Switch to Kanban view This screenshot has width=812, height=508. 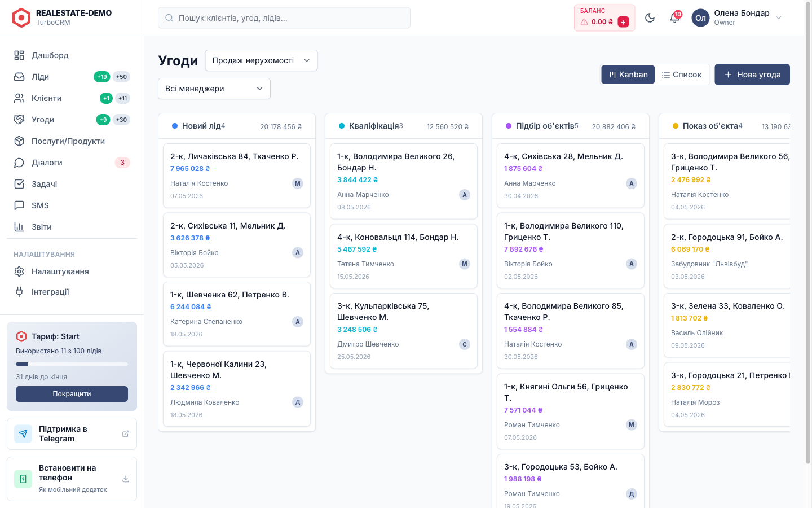628,75
